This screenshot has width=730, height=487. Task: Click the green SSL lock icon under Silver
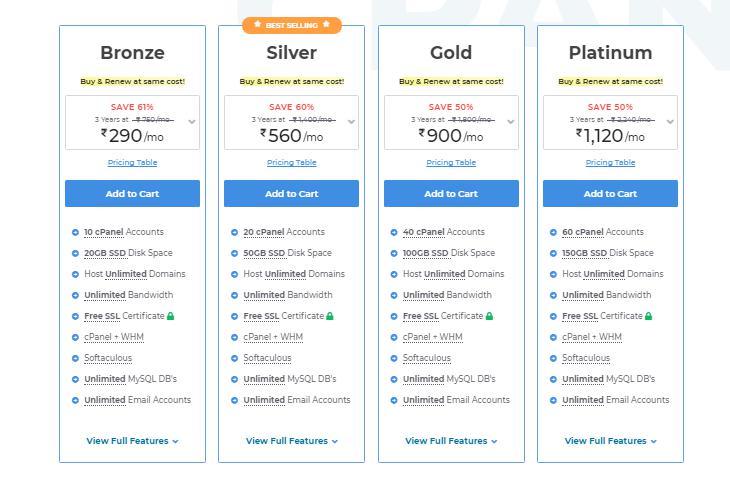[x=330, y=316]
